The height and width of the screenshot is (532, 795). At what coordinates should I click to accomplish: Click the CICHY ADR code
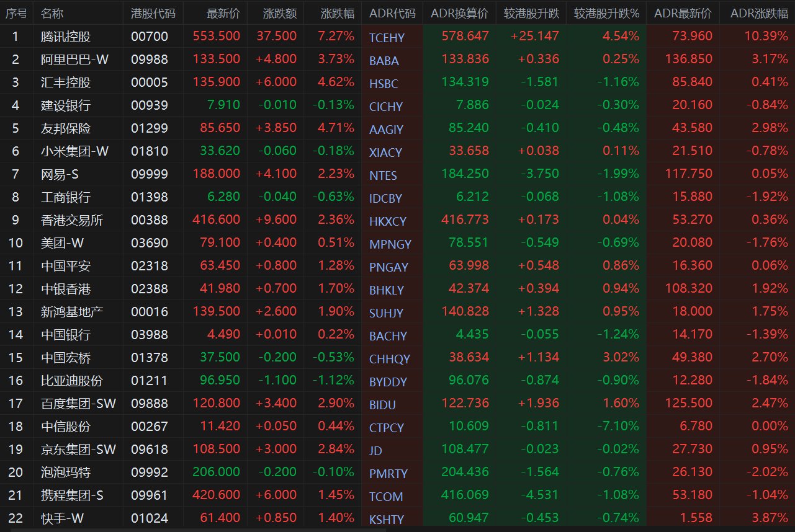coord(386,107)
